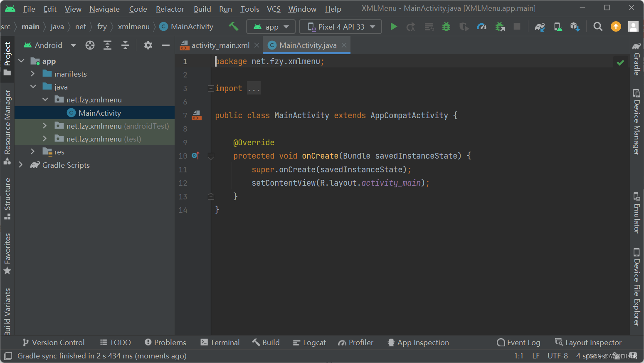
Task: Click the Apply Code Changes icon
Action: pyautogui.click(x=429, y=27)
